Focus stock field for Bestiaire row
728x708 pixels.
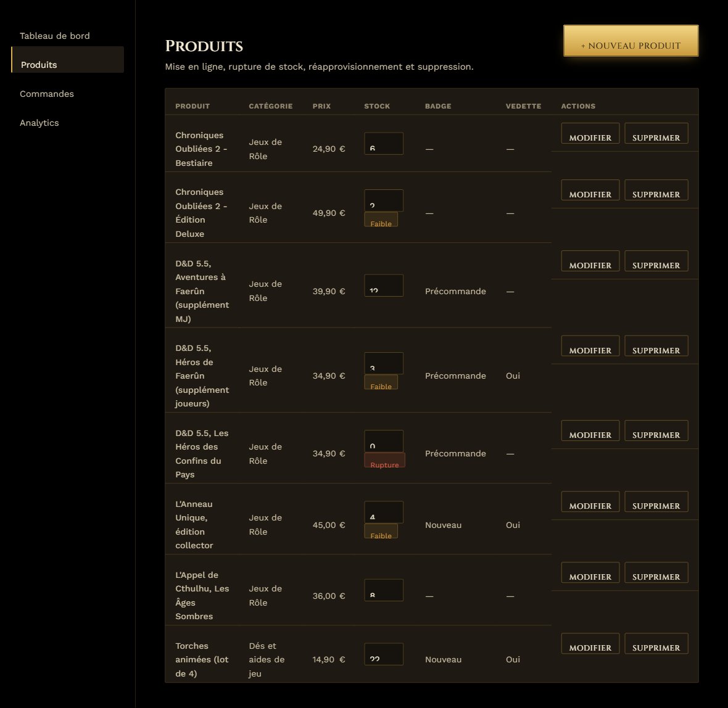pyautogui.click(x=384, y=144)
